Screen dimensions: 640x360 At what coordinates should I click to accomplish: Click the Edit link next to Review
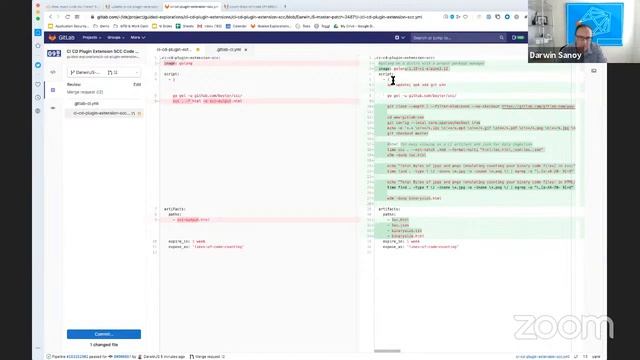[137, 84]
